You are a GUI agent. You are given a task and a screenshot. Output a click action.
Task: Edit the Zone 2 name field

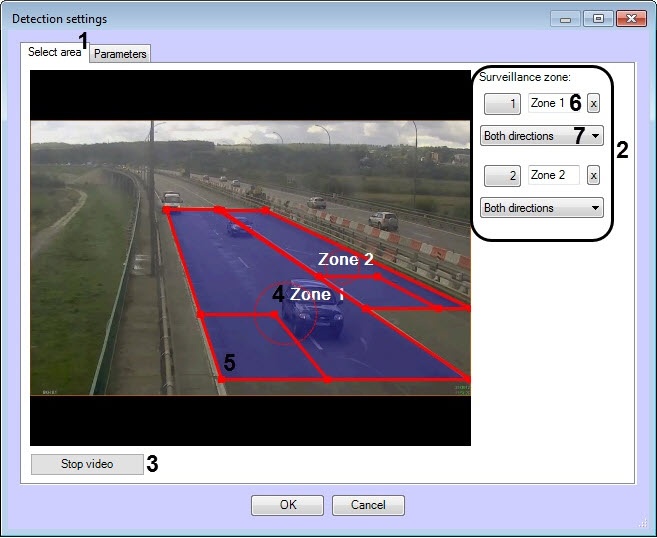coord(554,175)
